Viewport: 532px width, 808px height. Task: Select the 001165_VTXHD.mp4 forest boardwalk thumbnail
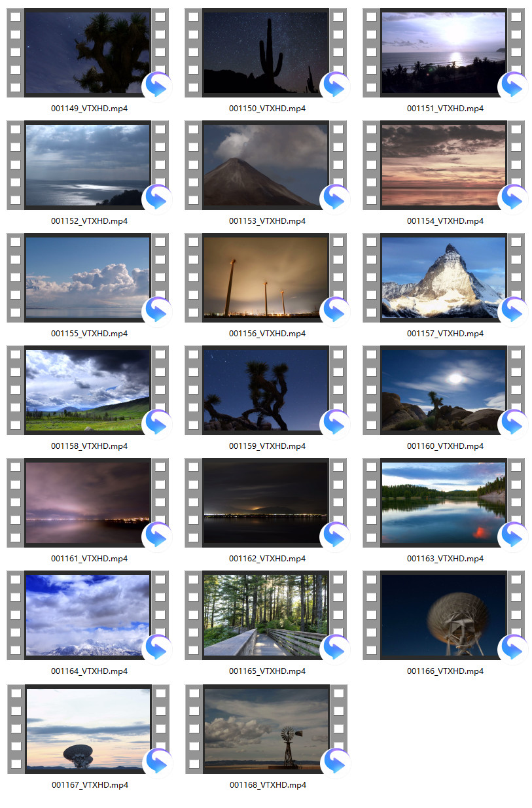(x=266, y=615)
